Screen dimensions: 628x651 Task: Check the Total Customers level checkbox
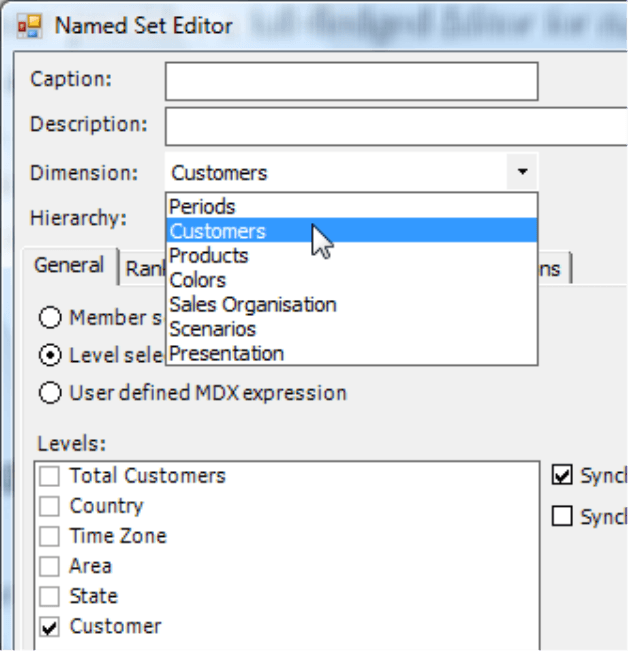click(50, 477)
